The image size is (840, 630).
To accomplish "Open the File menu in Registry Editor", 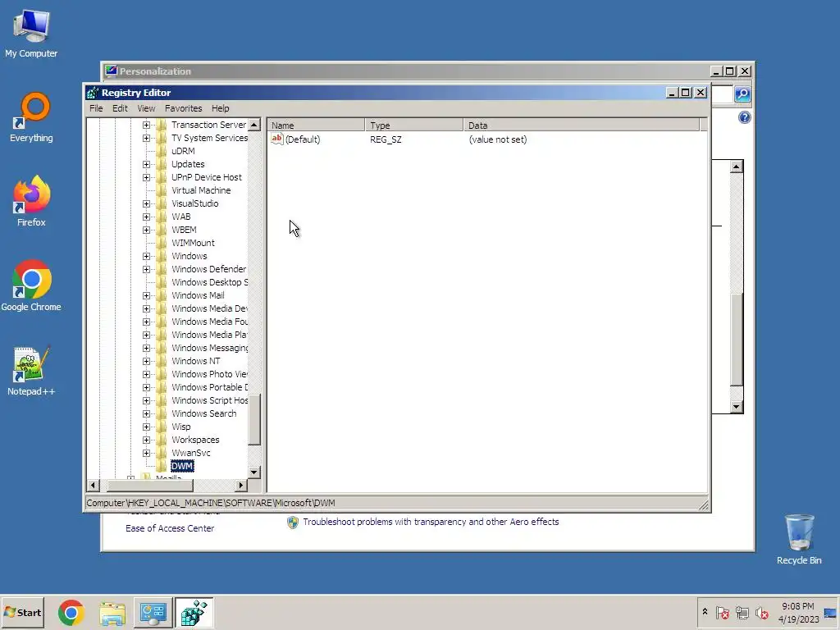I will (x=96, y=108).
